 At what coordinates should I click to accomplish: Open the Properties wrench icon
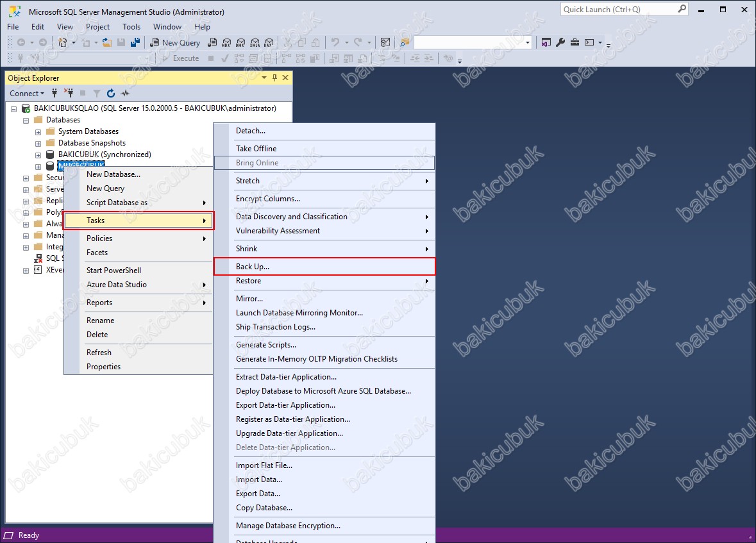tap(560, 42)
